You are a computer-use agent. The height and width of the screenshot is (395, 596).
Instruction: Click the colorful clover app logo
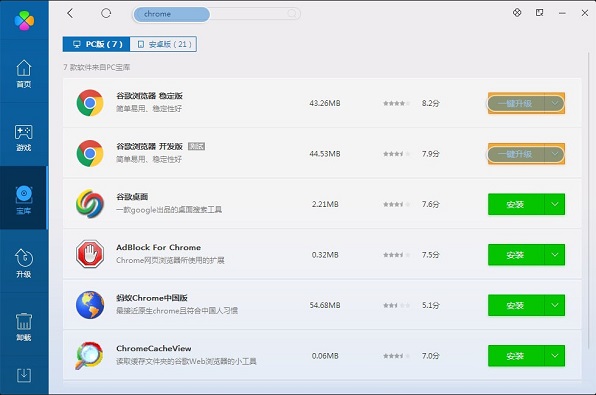24,20
